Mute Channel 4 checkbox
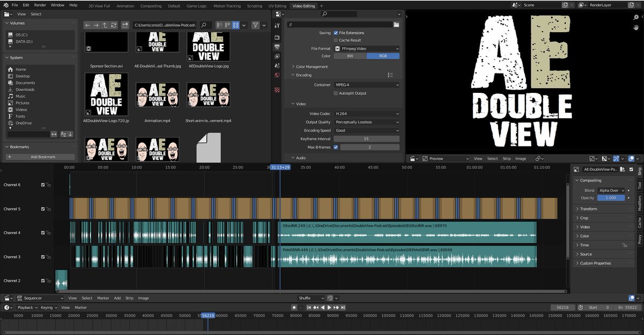The image size is (644, 335). pyautogui.click(x=43, y=233)
